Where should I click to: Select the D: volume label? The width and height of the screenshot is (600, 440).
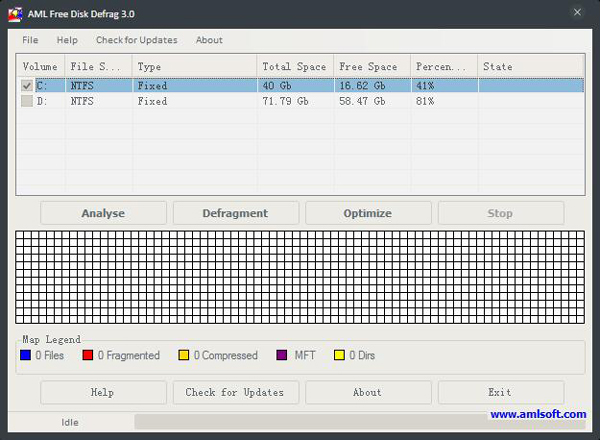click(x=42, y=101)
